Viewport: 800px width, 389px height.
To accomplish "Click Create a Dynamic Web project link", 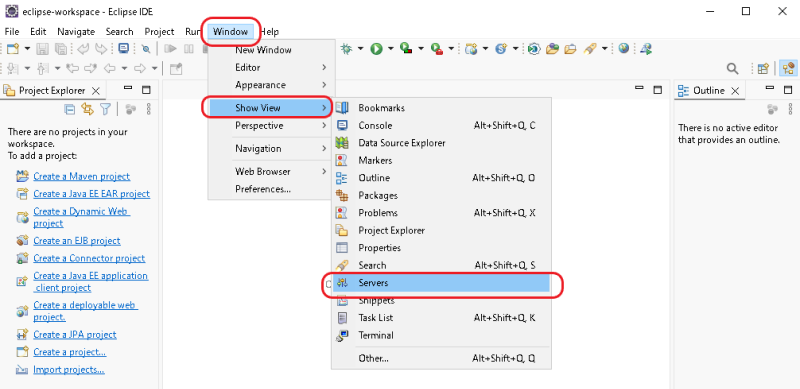I will click(x=82, y=217).
